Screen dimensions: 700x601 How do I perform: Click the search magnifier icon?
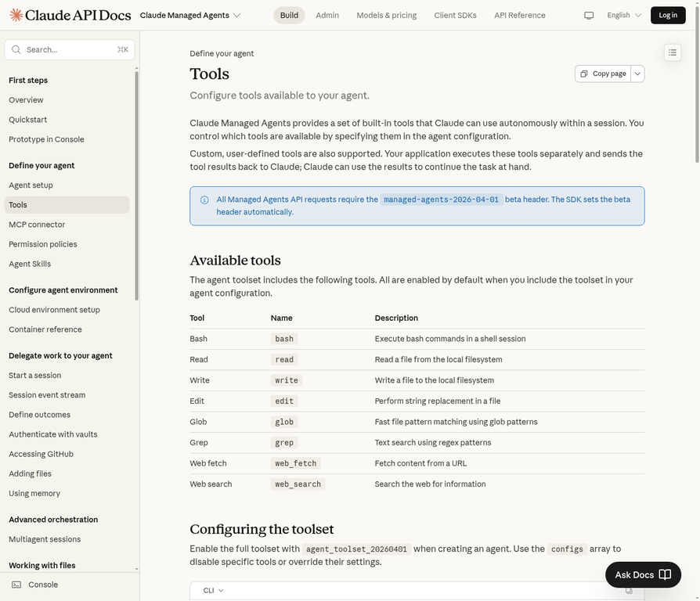coord(16,49)
